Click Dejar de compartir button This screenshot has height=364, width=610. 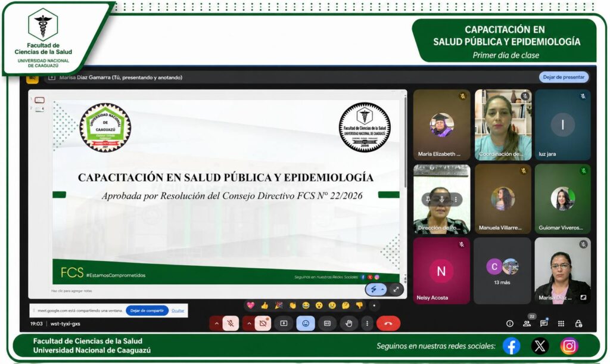pyautogui.click(x=147, y=310)
